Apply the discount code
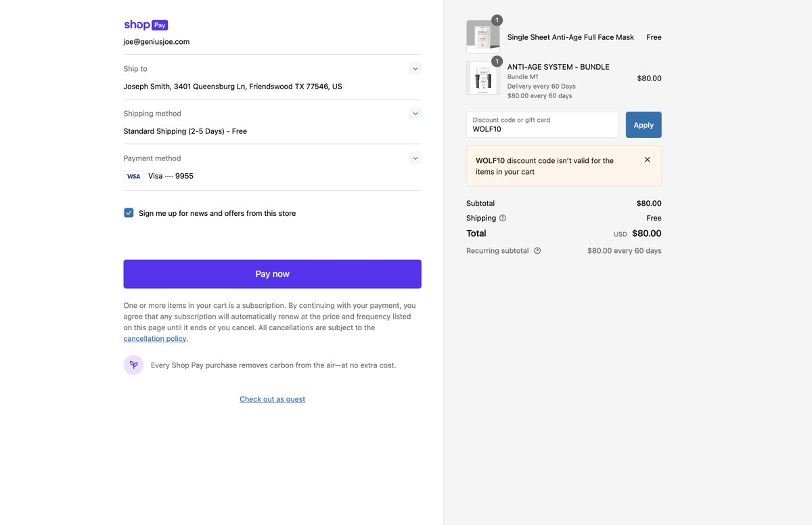 point(644,125)
